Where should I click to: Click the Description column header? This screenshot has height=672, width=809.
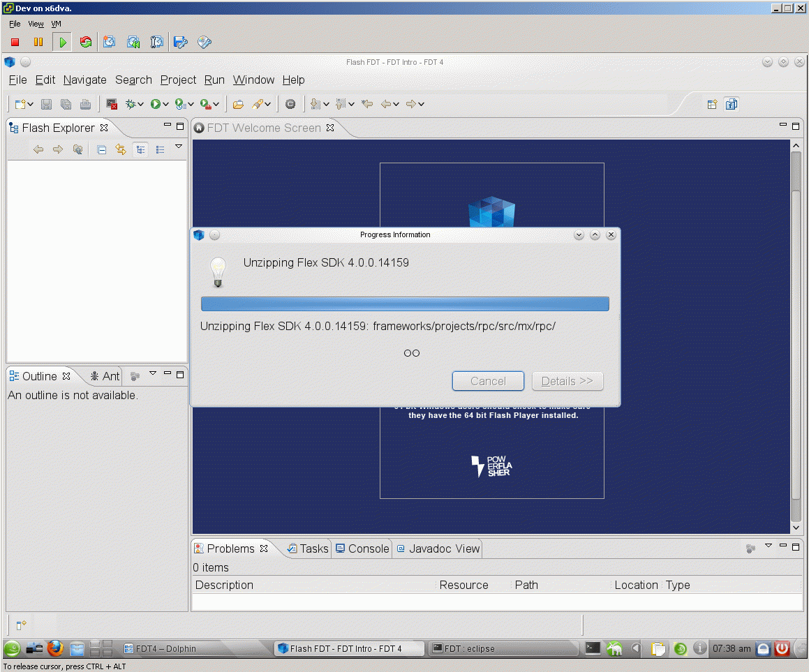click(x=313, y=585)
